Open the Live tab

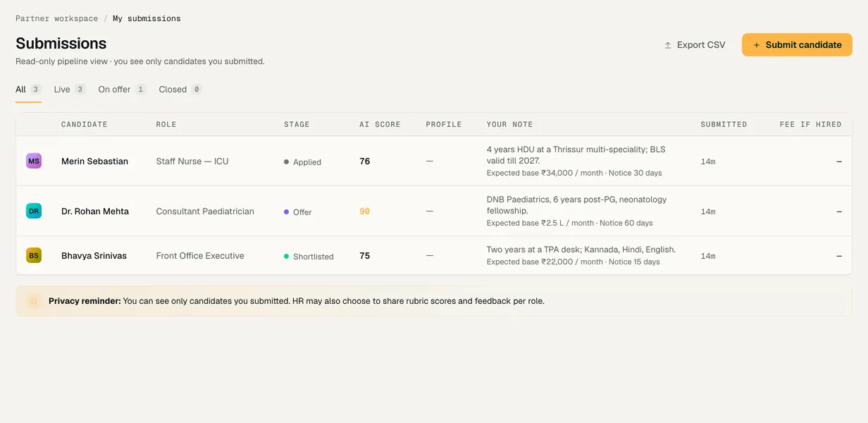(x=70, y=90)
